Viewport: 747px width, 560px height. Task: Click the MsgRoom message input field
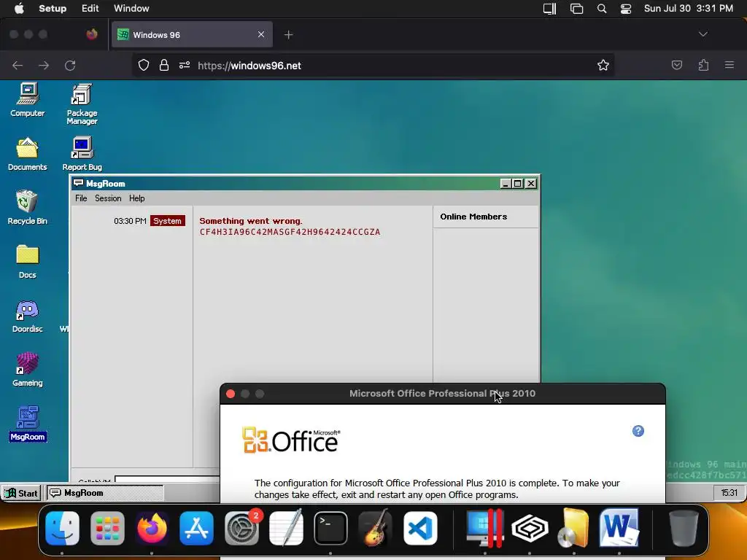click(x=167, y=478)
